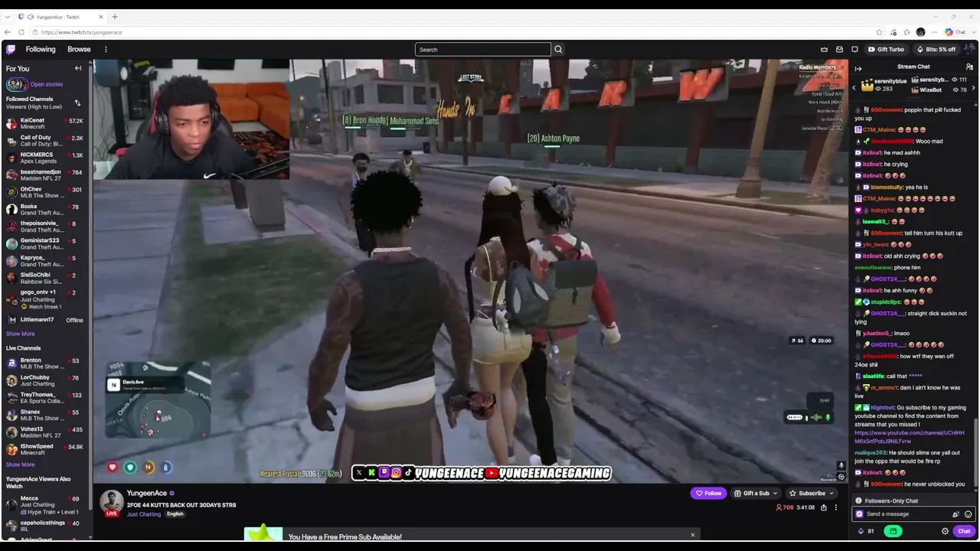
Task: Dismiss the Free Prime Sub banner
Action: pyautogui.click(x=693, y=535)
